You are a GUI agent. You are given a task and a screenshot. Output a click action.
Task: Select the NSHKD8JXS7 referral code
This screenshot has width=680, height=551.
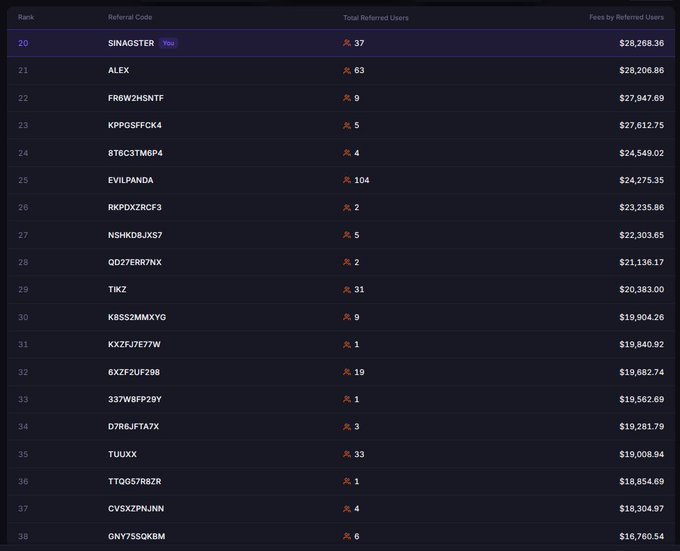(x=135, y=235)
